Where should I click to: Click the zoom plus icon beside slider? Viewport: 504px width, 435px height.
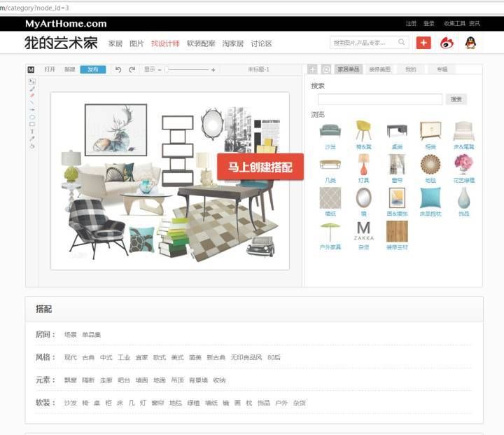tap(213, 70)
